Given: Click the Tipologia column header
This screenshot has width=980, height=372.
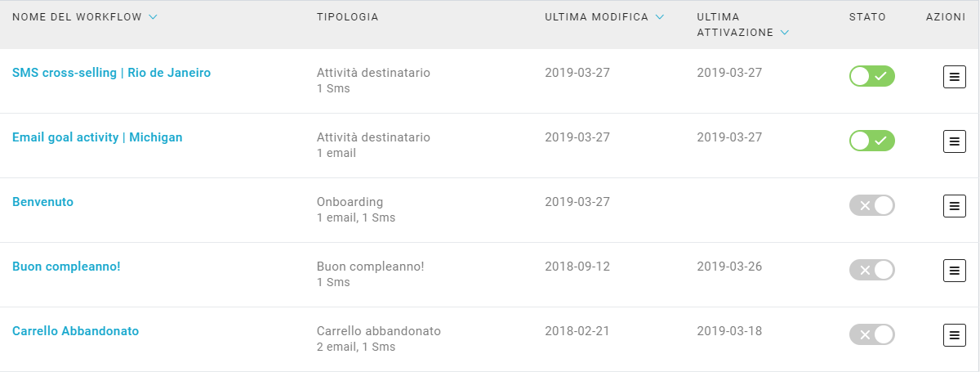Looking at the screenshot, I should pos(347,17).
